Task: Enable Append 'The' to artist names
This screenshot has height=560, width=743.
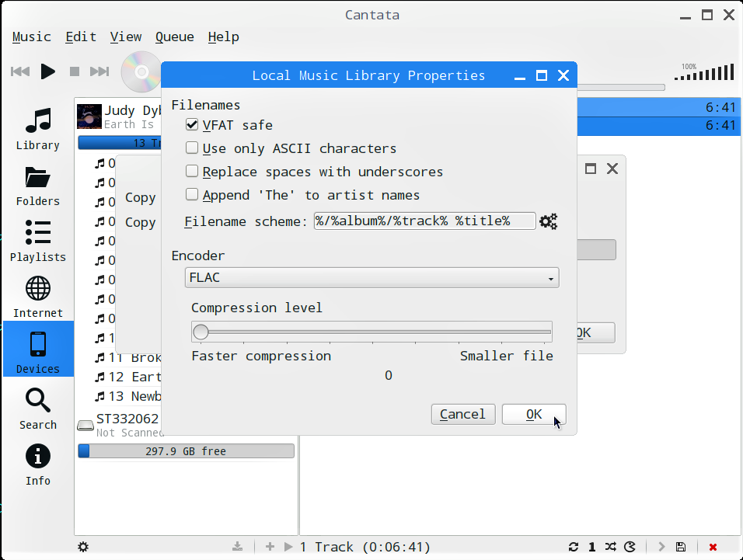Action: click(x=192, y=194)
